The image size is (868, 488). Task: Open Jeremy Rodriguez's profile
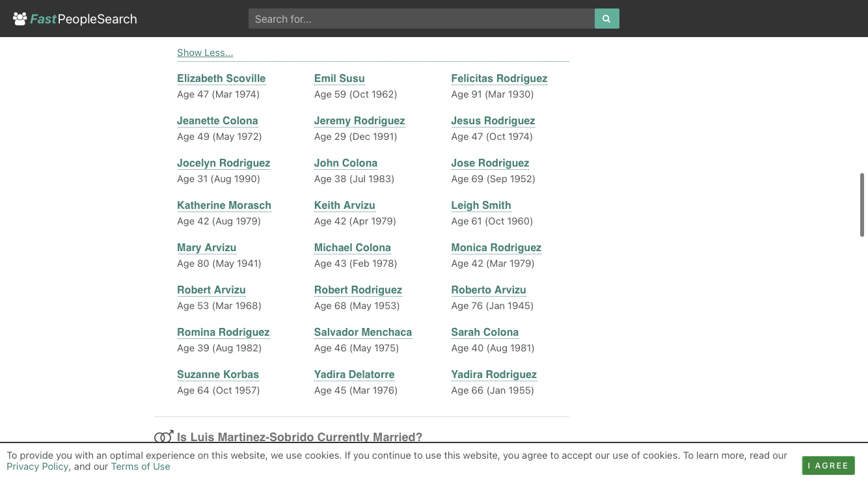point(359,120)
